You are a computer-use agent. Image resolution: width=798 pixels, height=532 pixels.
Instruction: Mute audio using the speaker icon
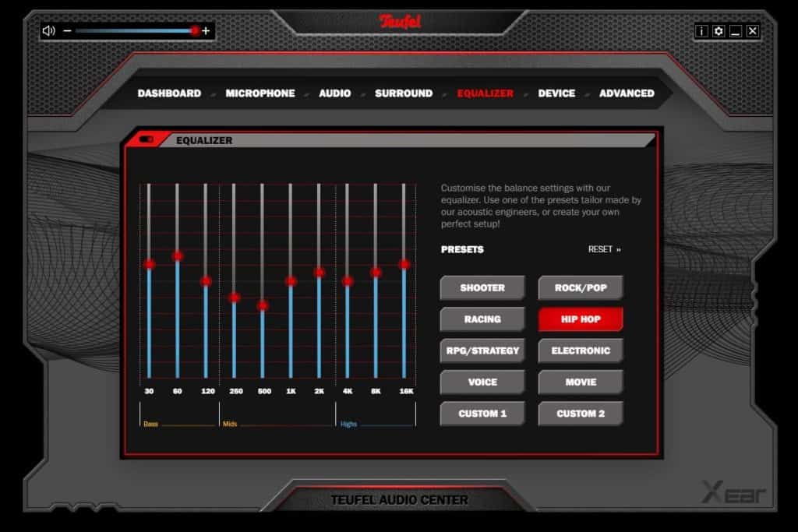tap(49, 32)
